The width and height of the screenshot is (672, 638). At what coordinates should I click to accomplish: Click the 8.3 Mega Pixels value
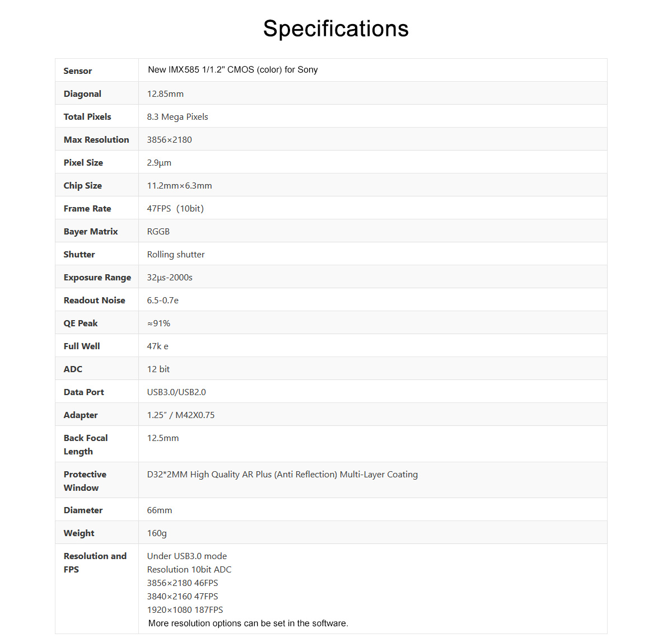click(x=178, y=117)
